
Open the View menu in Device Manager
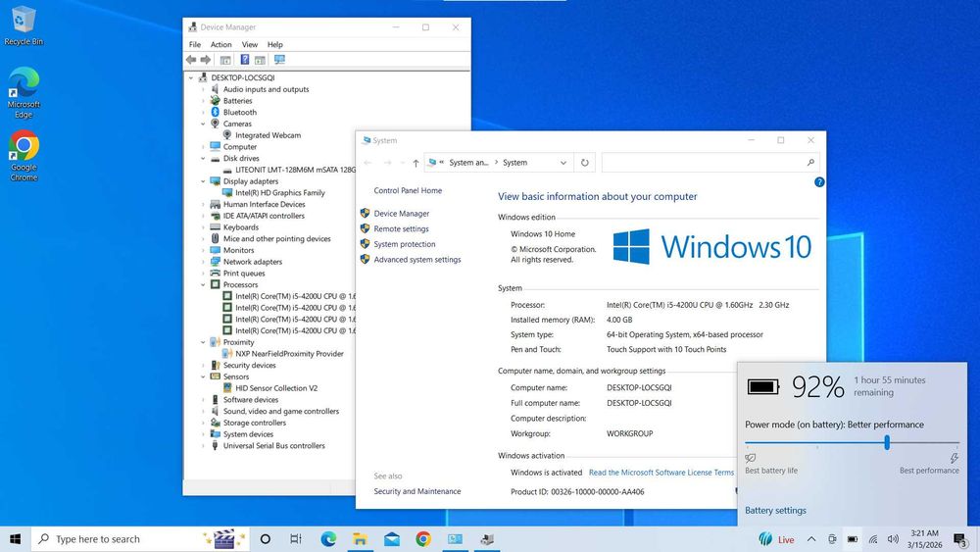point(250,44)
